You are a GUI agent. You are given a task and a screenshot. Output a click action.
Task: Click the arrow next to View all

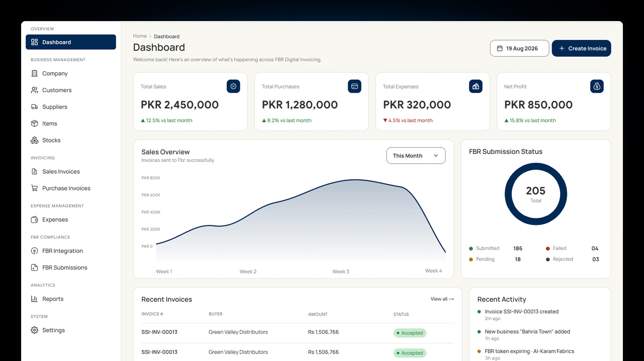pyautogui.click(x=451, y=299)
